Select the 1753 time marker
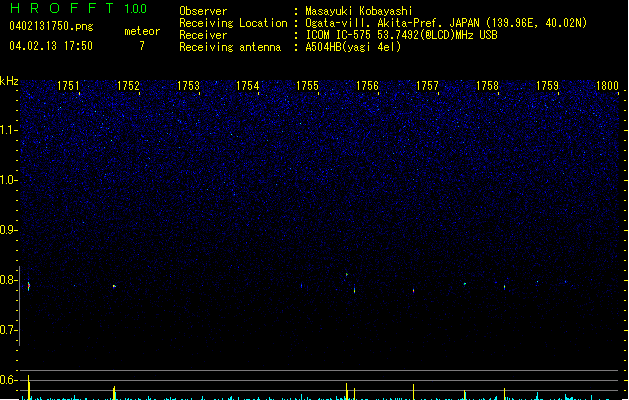 [x=189, y=87]
